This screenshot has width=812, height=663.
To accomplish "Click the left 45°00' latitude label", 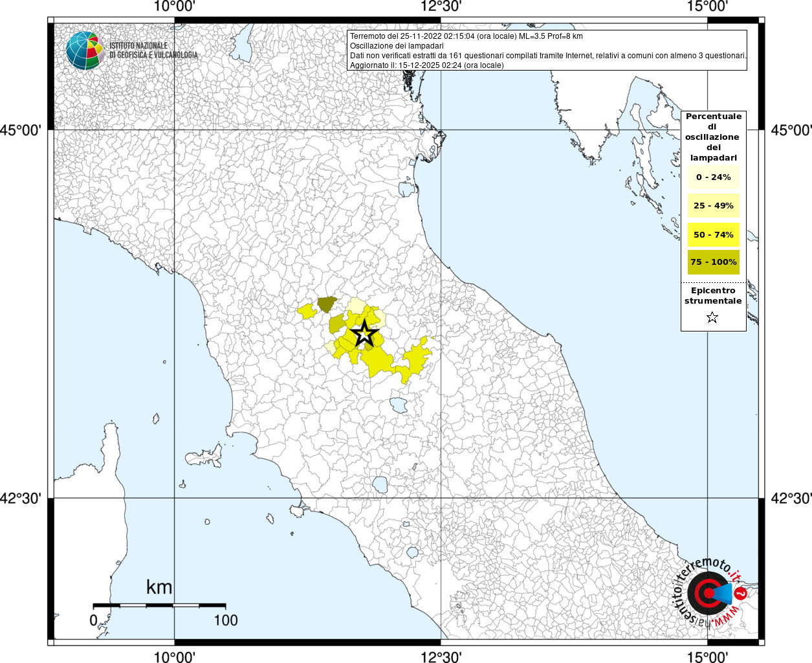I will pyautogui.click(x=21, y=130).
